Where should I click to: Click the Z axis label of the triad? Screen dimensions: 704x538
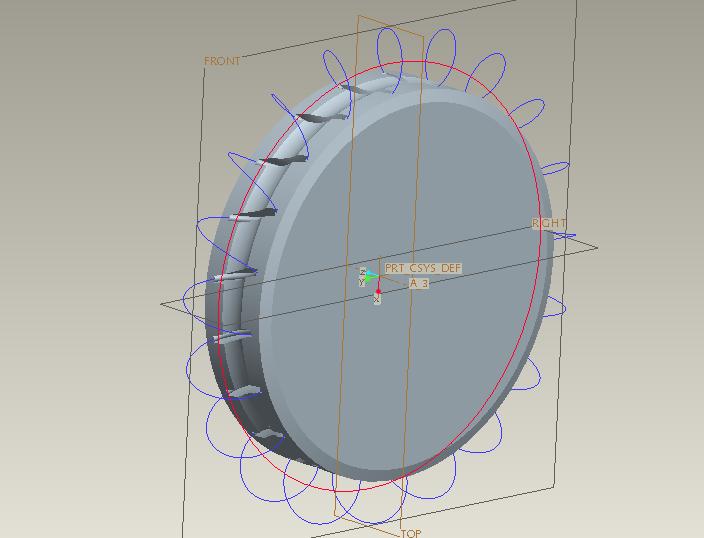[x=363, y=272]
